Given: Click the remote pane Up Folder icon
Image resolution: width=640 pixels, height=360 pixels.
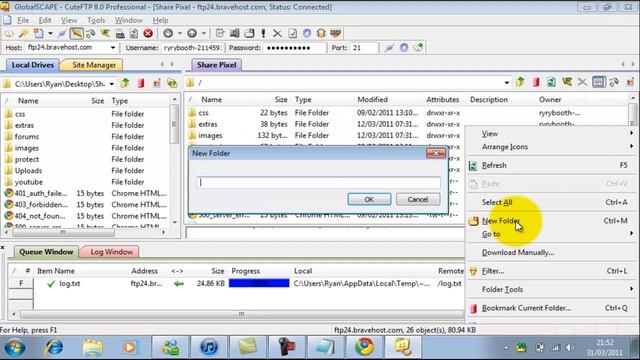Looking at the screenshot, I should click(520, 82).
